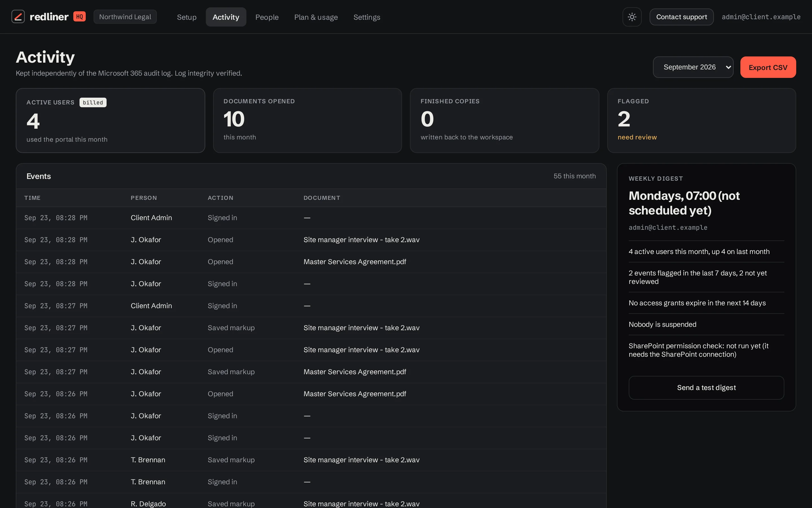Click 'No access grants expire' digest line
This screenshot has height=508, width=812.
click(x=697, y=303)
